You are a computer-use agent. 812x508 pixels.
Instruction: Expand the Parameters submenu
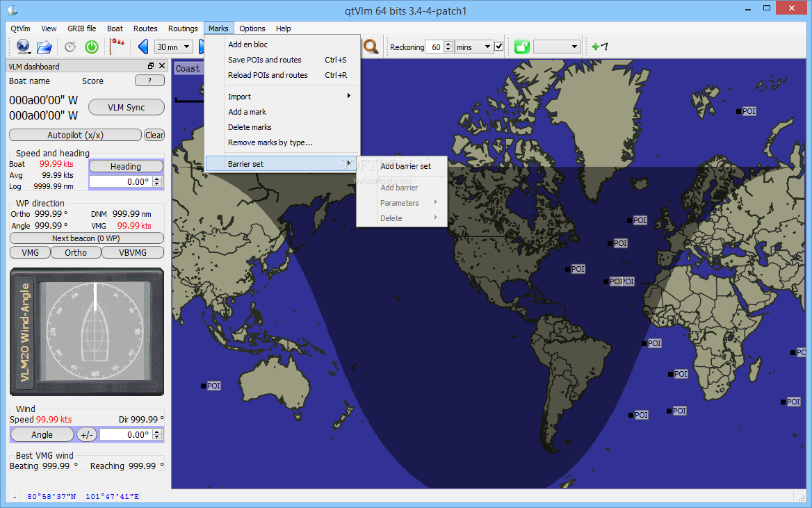pos(401,203)
